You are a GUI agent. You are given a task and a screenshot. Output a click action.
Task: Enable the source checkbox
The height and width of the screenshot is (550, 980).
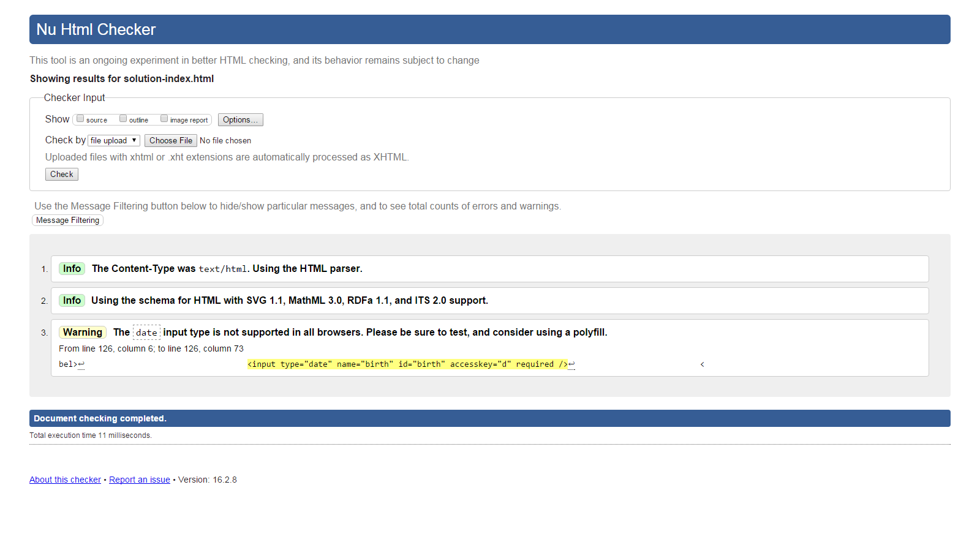click(x=80, y=119)
